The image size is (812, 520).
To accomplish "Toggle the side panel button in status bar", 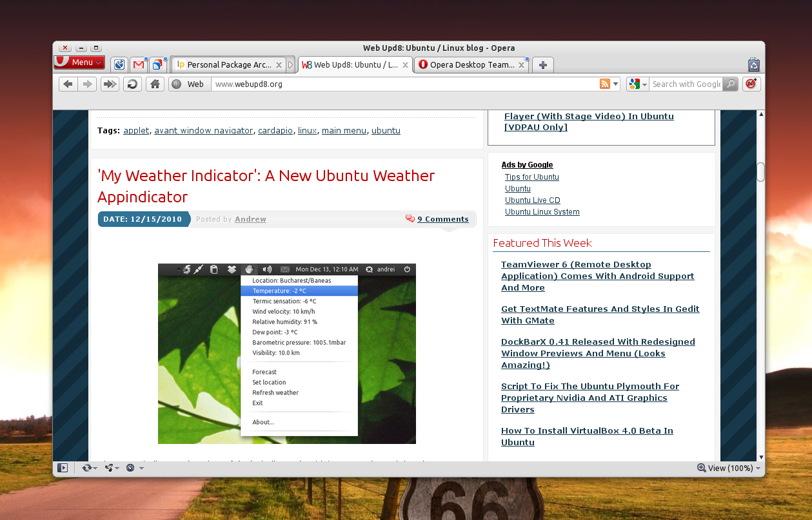I will click(63, 468).
